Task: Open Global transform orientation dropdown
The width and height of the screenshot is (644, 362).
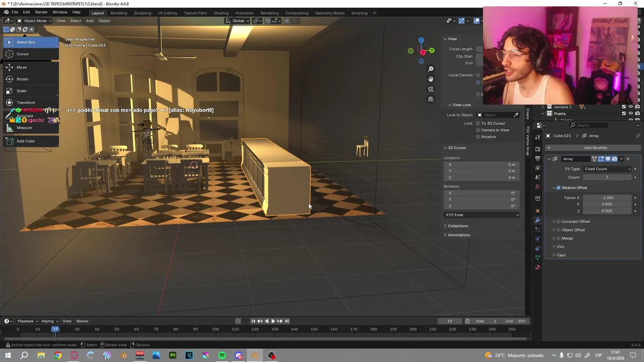Action: point(237,21)
